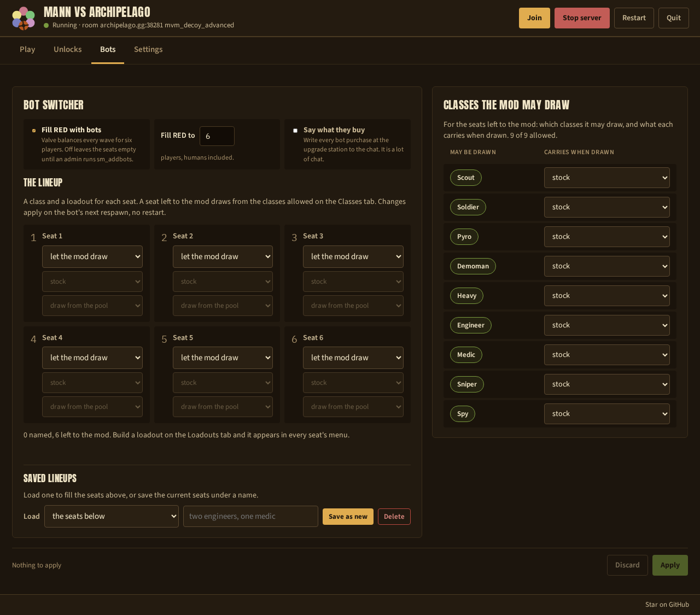Viewport: 700px width, 615px height.
Task: Open Seat 3 'let the mod draw' dropdown
Action: click(353, 256)
